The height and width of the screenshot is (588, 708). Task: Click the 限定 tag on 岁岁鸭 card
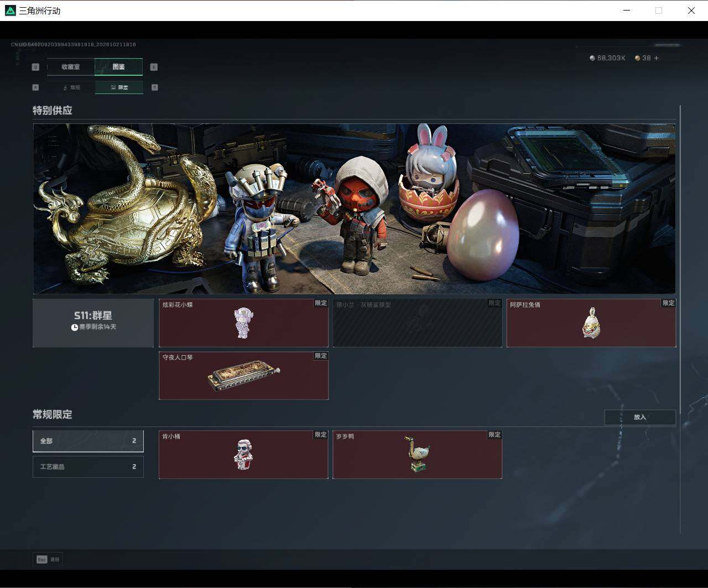(494, 435)
